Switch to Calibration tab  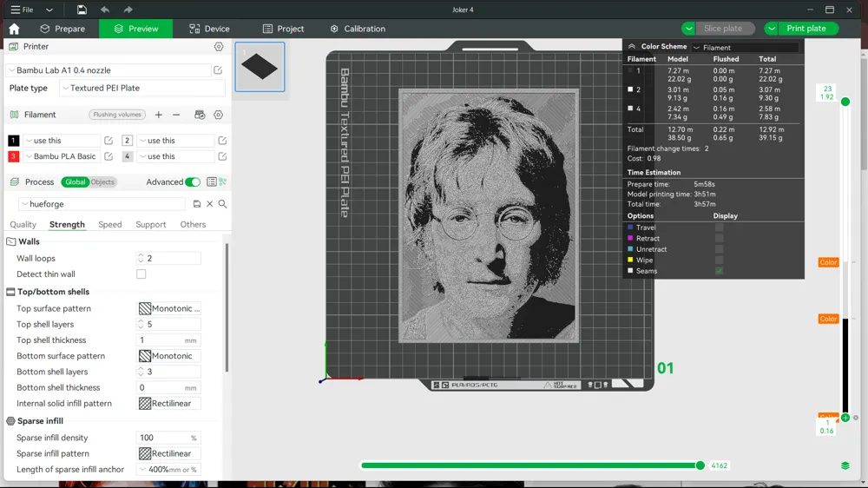[x=358, y=29]
